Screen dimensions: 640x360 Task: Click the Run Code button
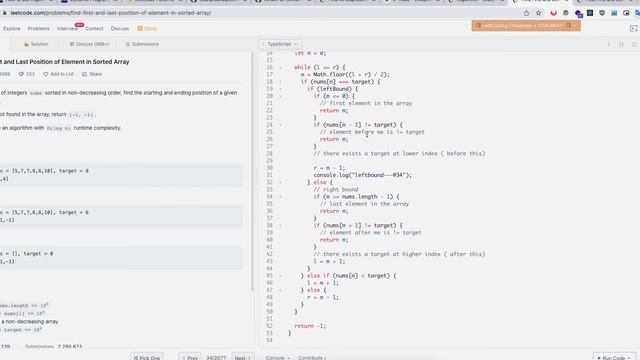click(614, 358)
